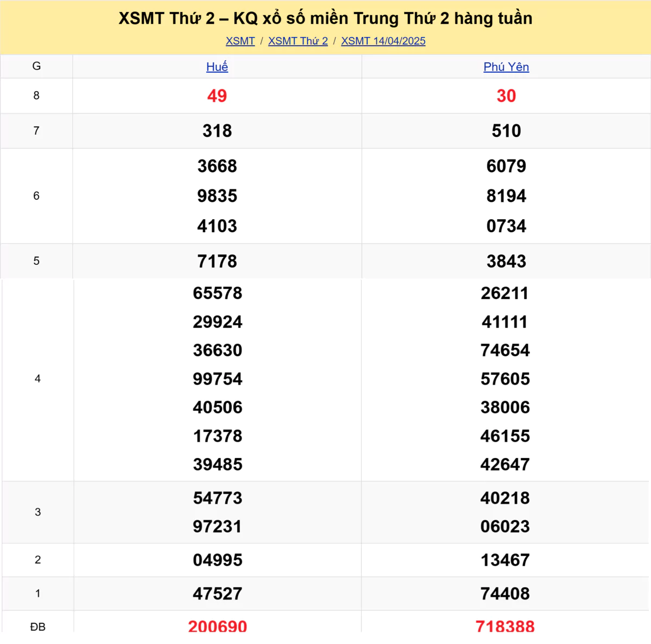Click Phú Yên prize 5 number 3843
This screenshot has width=651, height=644.
506,262
